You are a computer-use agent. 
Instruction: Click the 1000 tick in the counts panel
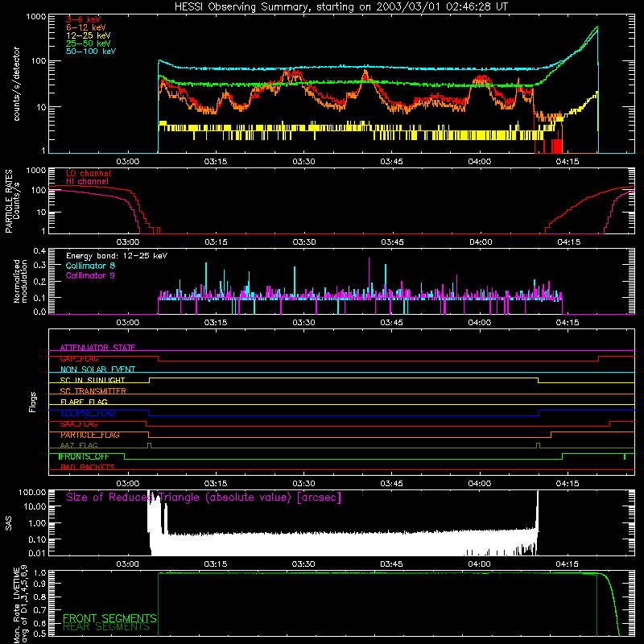click(35, 17)
